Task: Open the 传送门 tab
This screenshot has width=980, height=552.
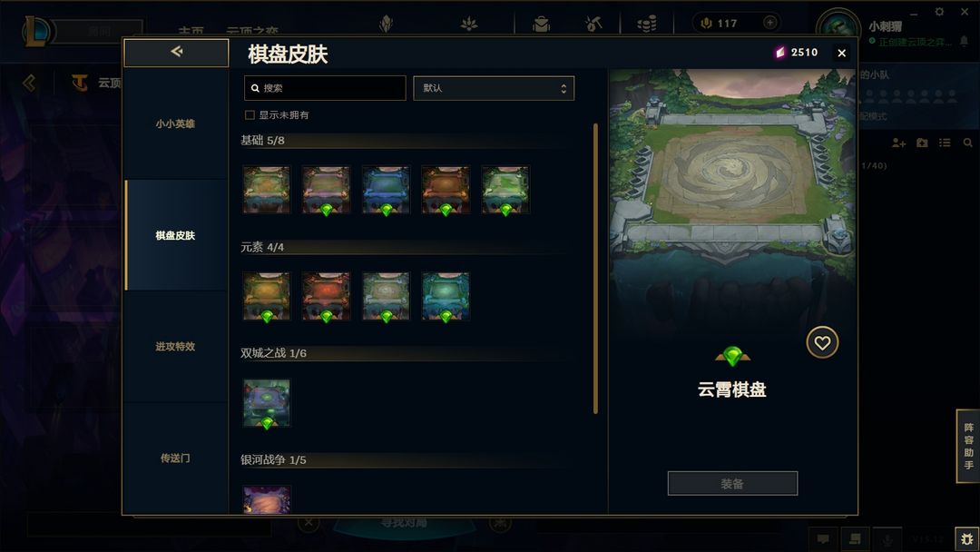Action: click(x=176, y=458)
